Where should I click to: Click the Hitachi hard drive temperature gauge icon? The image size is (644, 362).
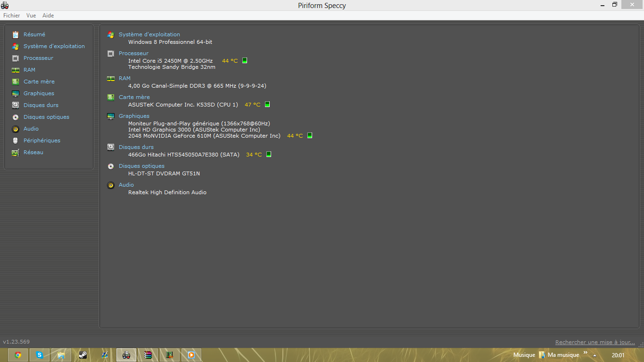(269, 154)
